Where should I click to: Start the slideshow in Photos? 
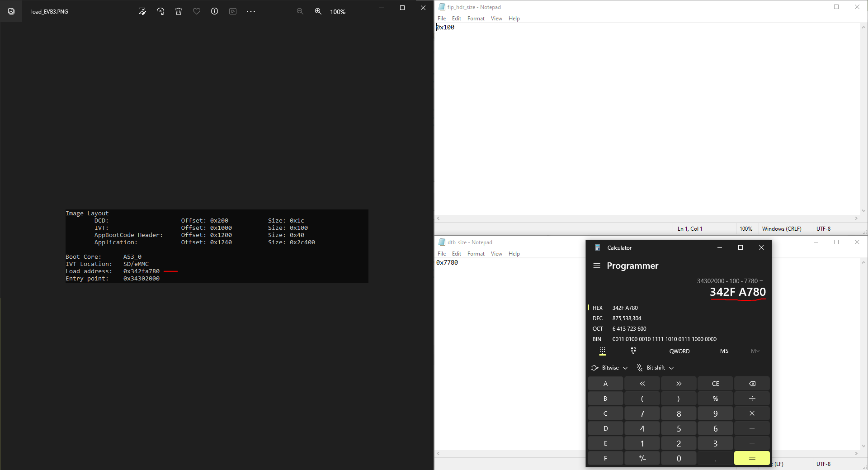tap(232, 11)
